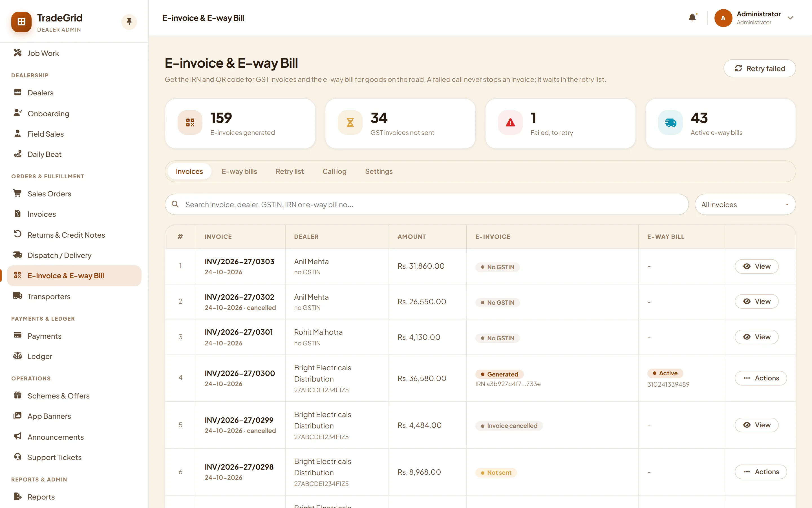The image size is (812, 508).
Task: Click IRN a3b927c4f7...733e text
Action: 508,384
